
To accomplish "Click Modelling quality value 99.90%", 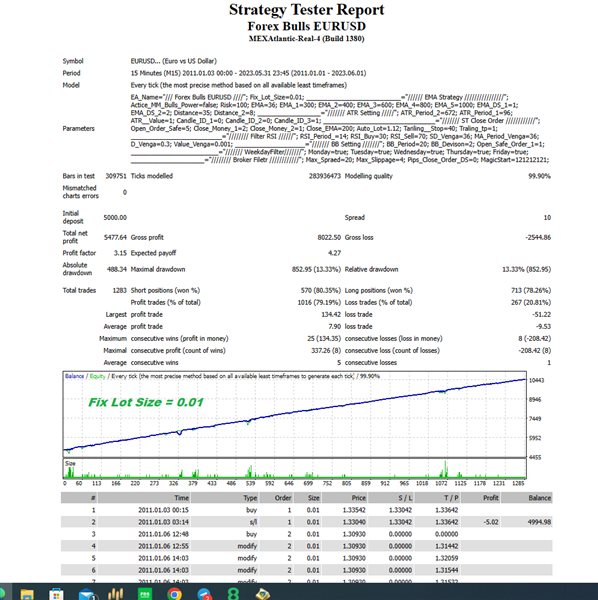I will pos(539,176).
